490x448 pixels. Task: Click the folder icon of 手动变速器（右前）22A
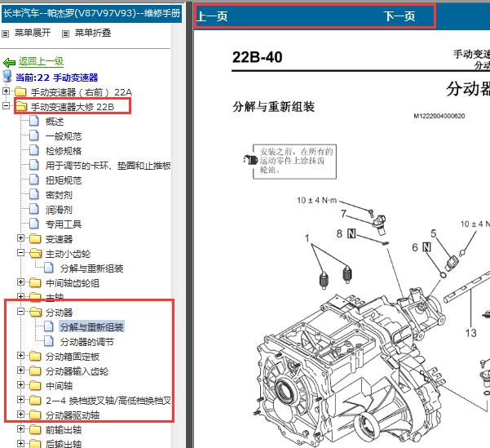coord(20,91)
